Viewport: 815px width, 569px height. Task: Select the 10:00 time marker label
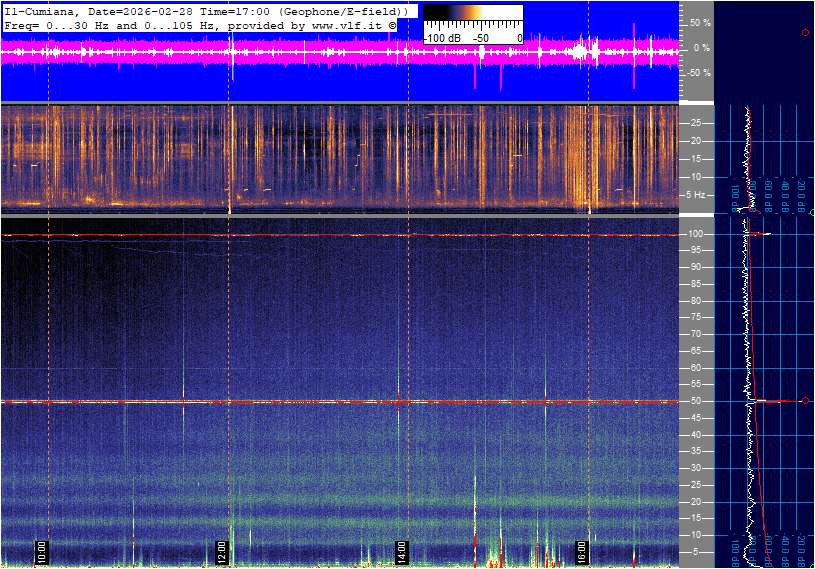coord(42,551)
